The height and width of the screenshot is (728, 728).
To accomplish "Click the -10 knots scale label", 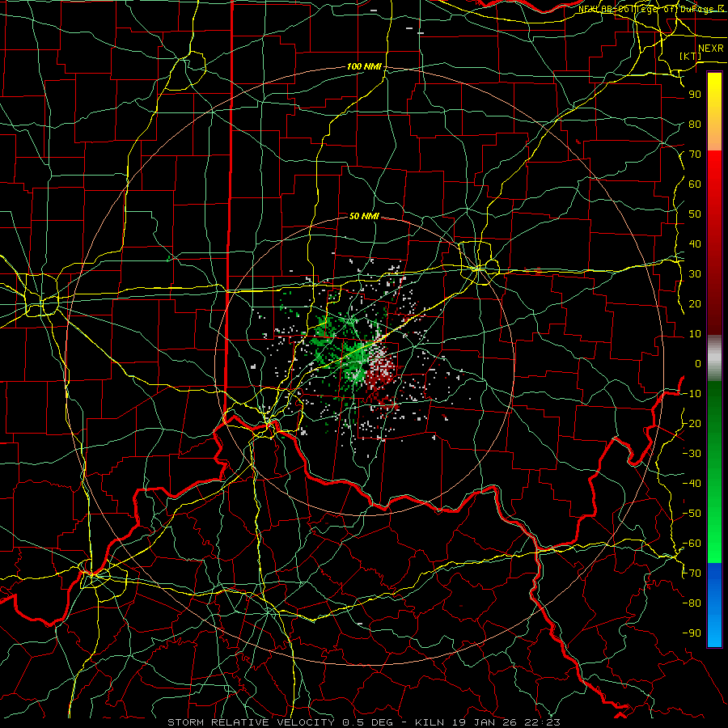I will 692,394.
